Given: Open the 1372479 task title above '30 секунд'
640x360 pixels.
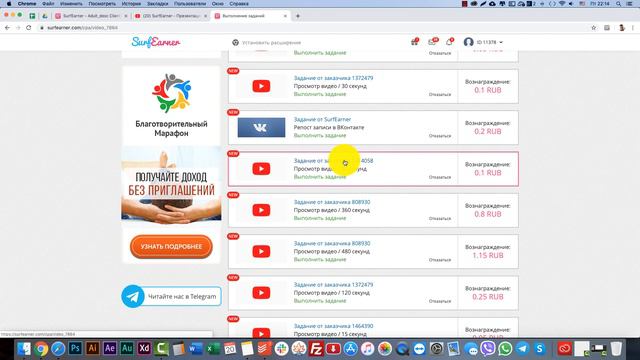Looking at the screenshot, I should pos(333,78).
